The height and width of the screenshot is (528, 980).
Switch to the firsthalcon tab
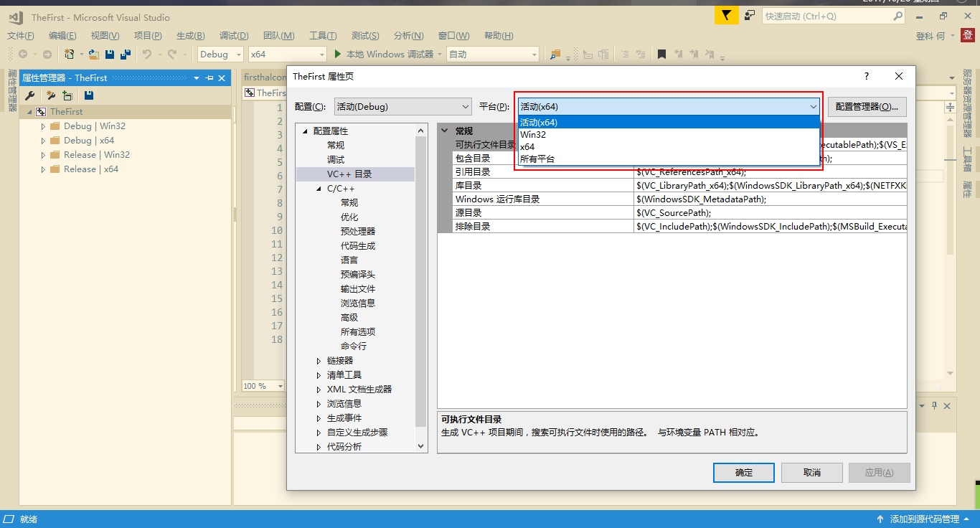point(265,77)
